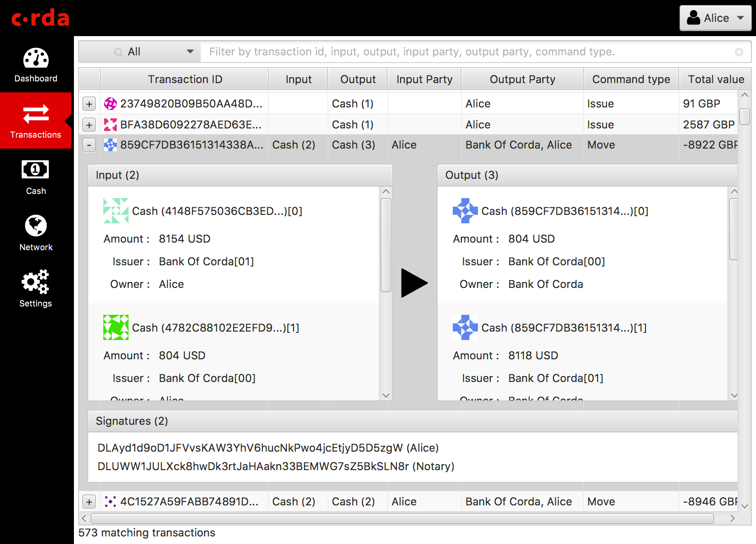Image resolution: width=756 pixels, height=544 pixels.
Task: Expand transaction 4C1527A59FABB74891D row
Action: pos(89,502)
